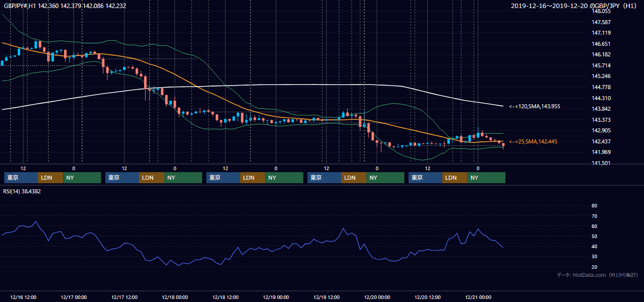Viewport: 644px width, 302px height.
Task: Choose the 143.373 price axis label
Action: [601, 120]
